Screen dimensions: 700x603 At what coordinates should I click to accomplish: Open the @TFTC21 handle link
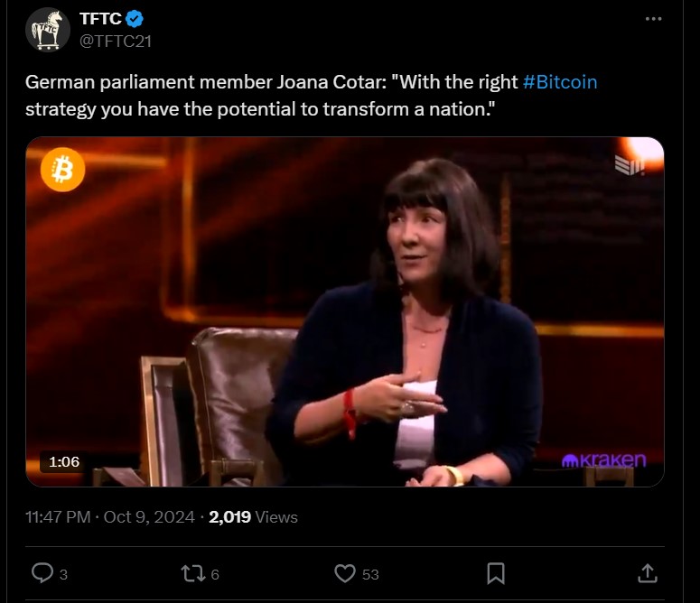click(x=116, y=42)
